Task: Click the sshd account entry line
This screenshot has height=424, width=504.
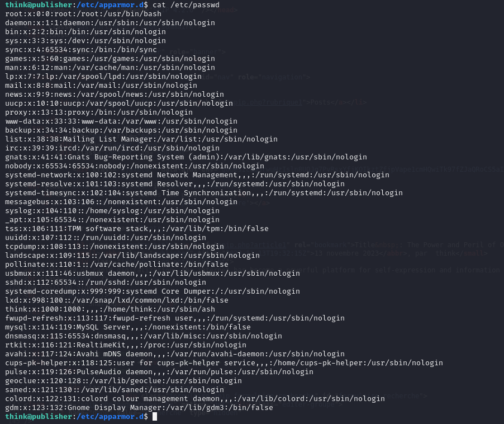Action: 106,282
